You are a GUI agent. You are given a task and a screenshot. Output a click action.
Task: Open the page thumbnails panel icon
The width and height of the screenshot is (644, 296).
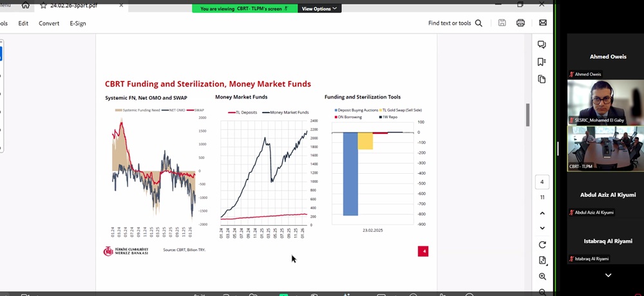(x=542, y=79)
